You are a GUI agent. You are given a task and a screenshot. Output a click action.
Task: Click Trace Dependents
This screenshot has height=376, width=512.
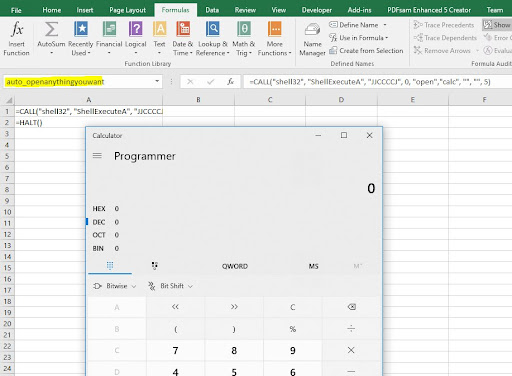445,38
